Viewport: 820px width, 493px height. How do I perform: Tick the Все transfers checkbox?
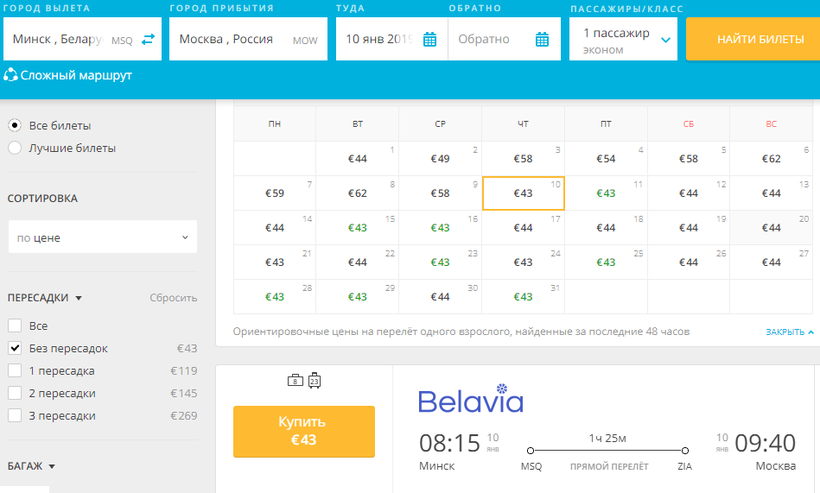coord(14,326)
